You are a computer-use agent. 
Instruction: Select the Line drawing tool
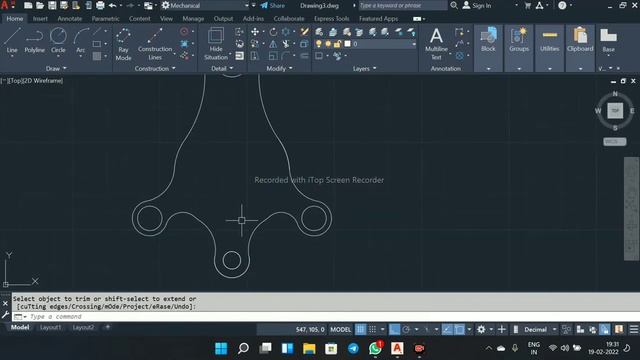click(x=12, y=41)
